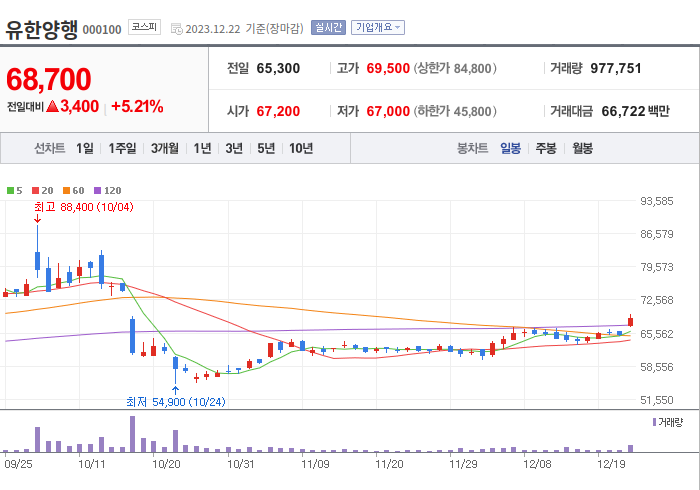The width and height of the screenshot is (700, 490).
Task: Click the 선차트 line chart label
Action: (x=50, y=148)
